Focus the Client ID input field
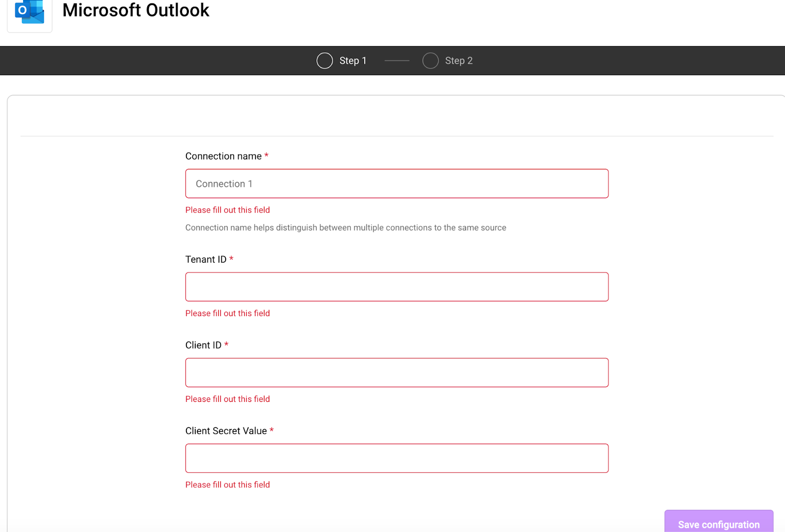This screenshot has height=532, width=785. pos(396,372)
